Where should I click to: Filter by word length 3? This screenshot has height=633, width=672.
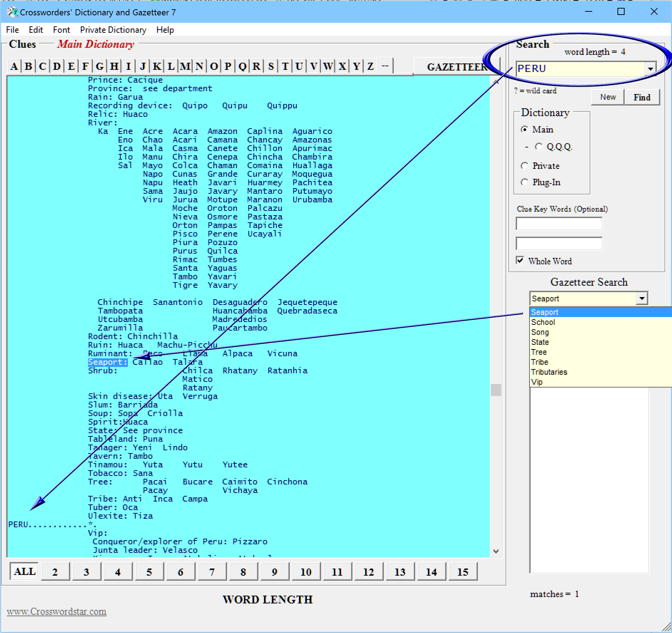point(87,572)
